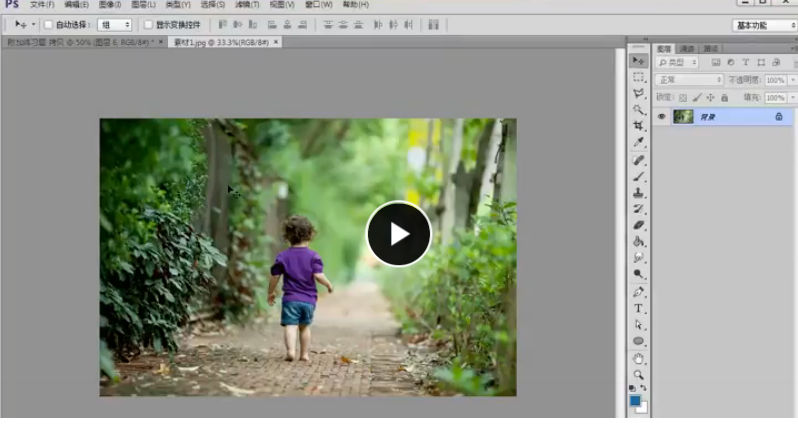Open the 组 auto-select dropdown
Image resolution: width=798 pixels, height=441 pixels.
115,24
